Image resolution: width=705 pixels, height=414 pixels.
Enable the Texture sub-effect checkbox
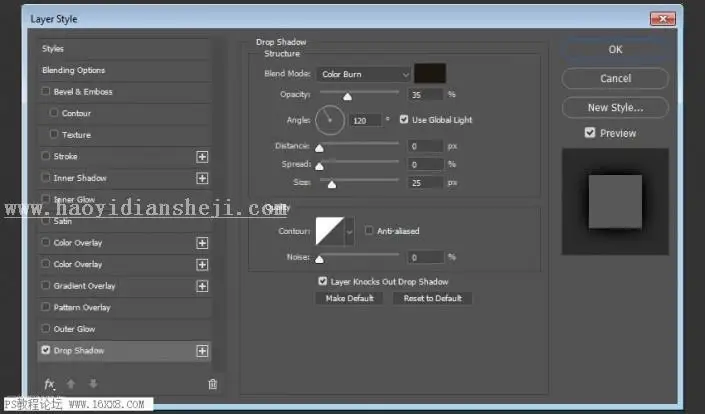[x=54, y=134]
